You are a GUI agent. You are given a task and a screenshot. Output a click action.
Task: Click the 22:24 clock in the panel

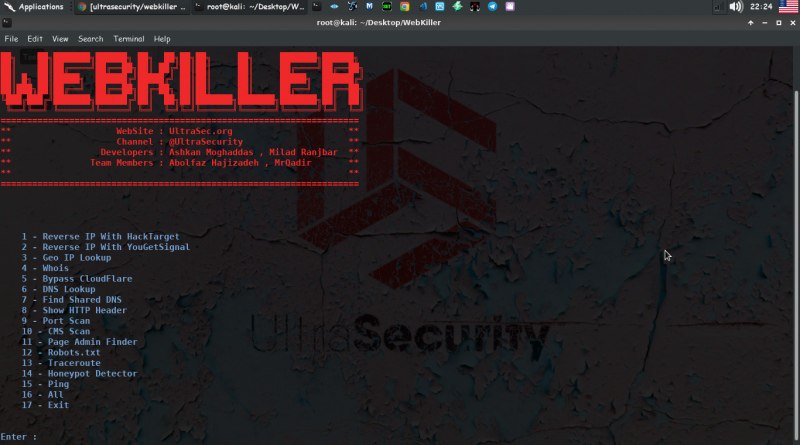pyautogui.click(x=761, y=7)
